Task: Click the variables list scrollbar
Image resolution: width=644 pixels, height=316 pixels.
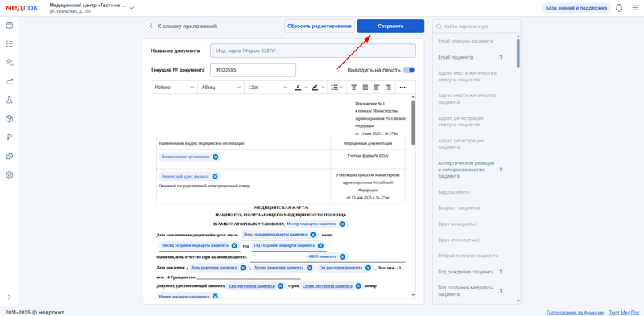Action: [518, 53]
